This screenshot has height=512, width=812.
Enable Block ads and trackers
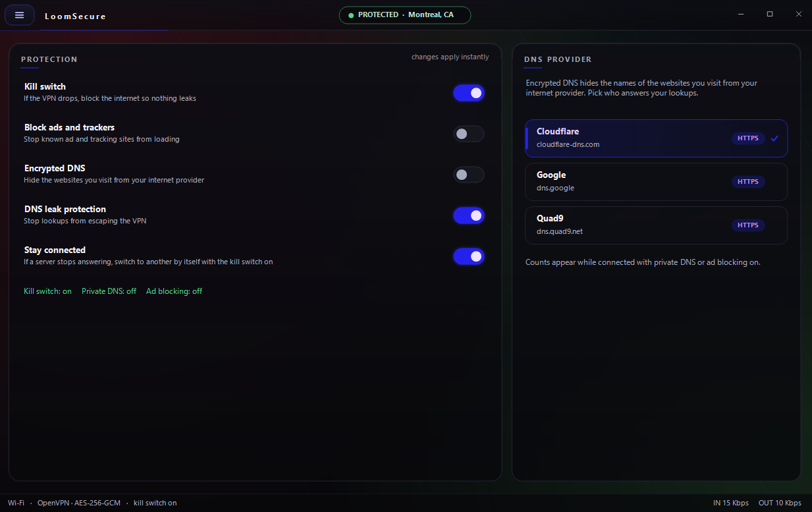(469, 134)
